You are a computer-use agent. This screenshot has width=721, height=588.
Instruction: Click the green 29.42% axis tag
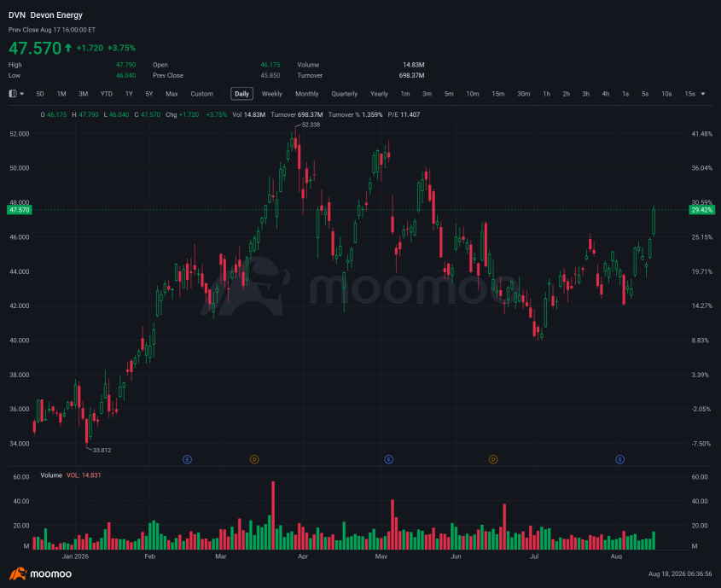(x=701, y=210)
